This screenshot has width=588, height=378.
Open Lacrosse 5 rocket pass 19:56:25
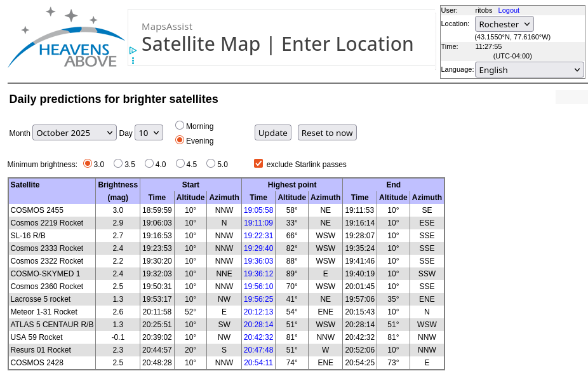coord(258,299)
